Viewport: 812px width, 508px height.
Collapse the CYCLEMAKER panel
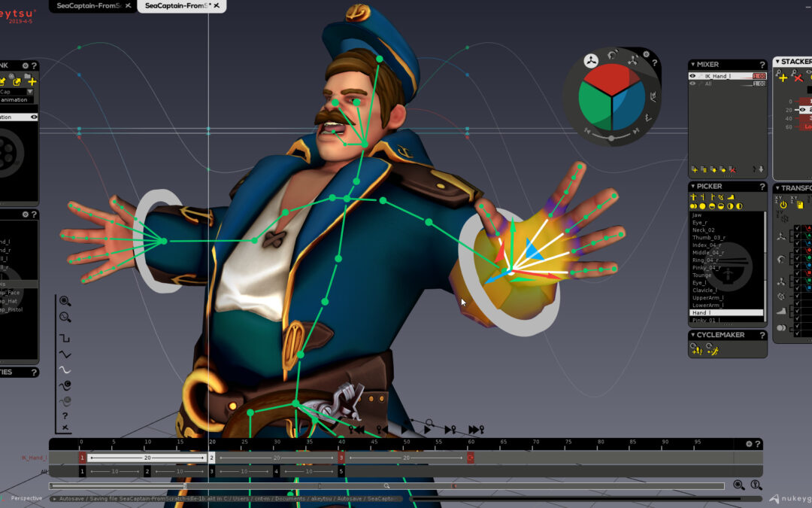693,335
